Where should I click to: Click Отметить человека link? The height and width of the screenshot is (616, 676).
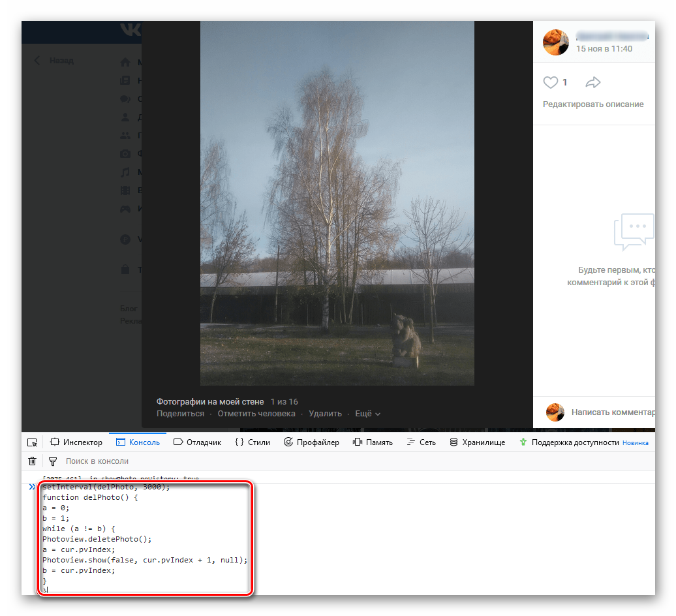(x=256, y=414)
